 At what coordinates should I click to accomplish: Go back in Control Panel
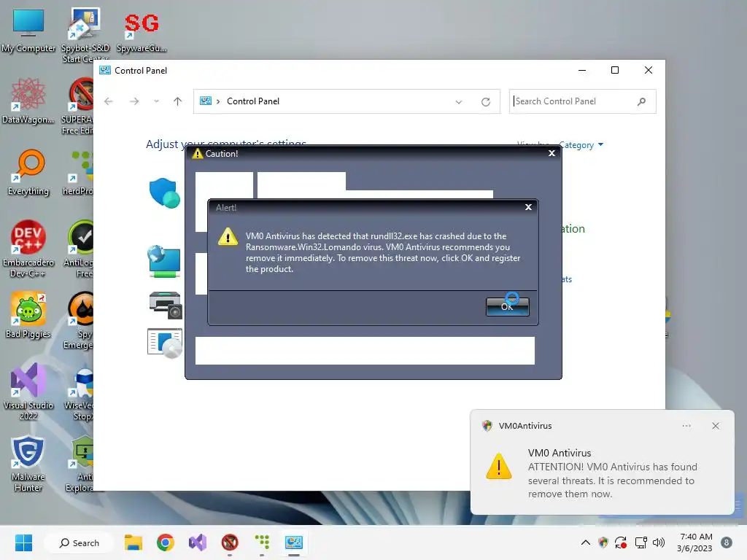tap(109, 101)
